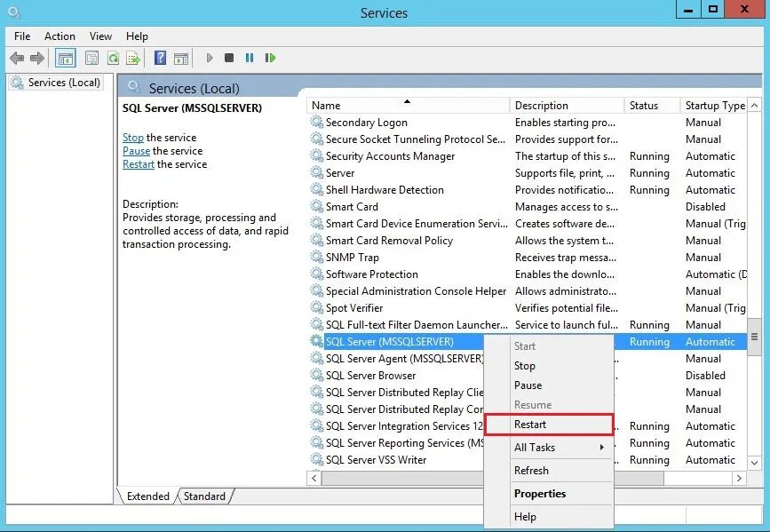The width and height of the screenshot is (770, 532).
Task: Sort by the Status column header
Action: (x=652, y=105)
